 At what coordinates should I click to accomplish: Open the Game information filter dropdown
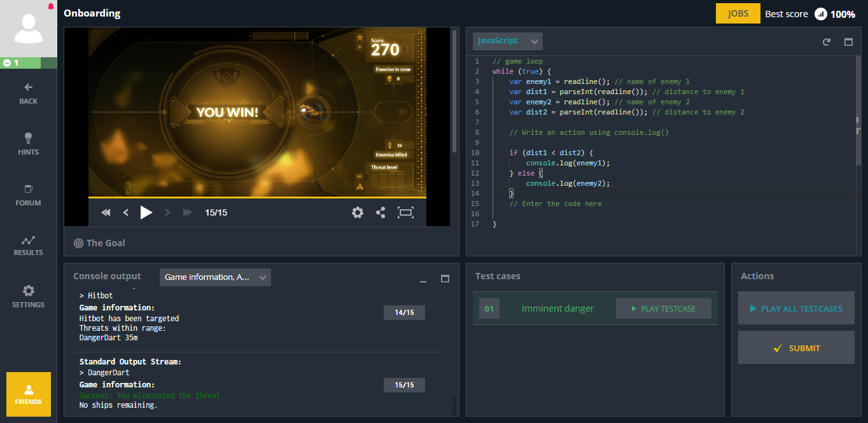coord(215,277)
